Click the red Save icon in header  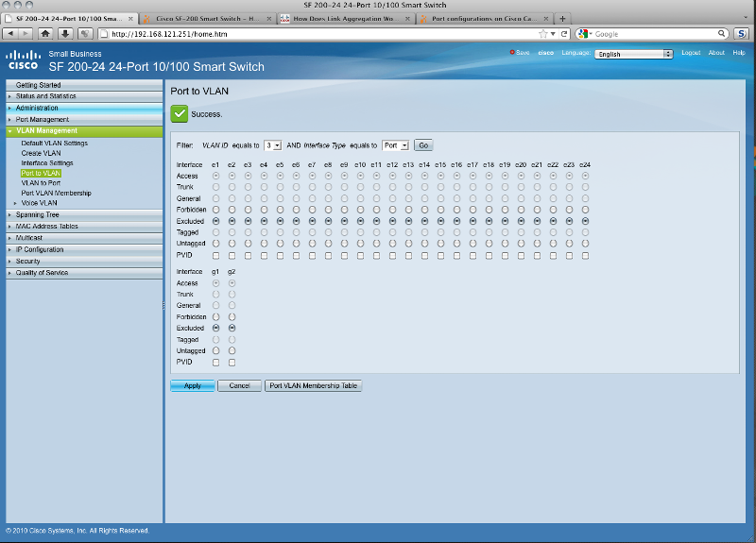[x=513, y=53]
